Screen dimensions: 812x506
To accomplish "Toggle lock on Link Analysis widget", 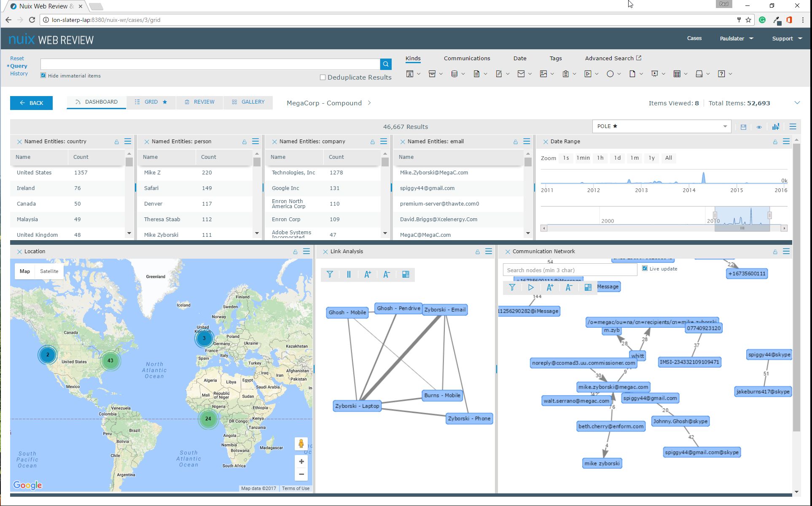I will click(x=478, y=252).
